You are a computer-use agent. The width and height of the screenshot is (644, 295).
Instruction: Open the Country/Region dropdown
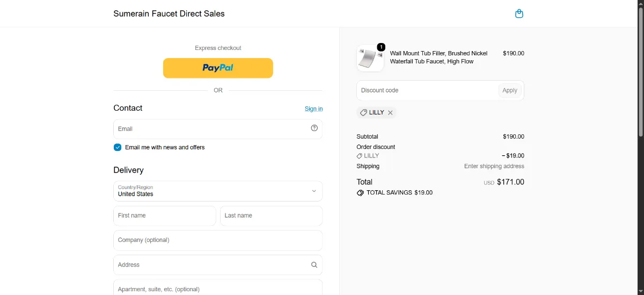(x=218, y=191)
